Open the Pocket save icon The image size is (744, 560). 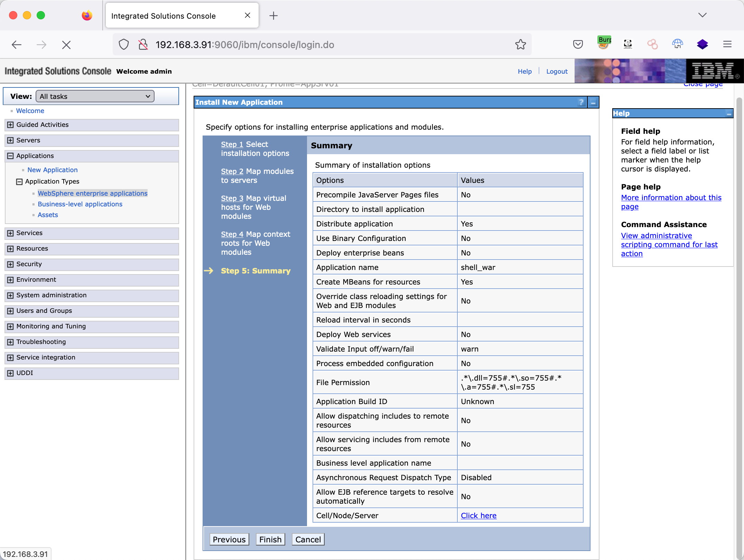(x=578, y=45)
